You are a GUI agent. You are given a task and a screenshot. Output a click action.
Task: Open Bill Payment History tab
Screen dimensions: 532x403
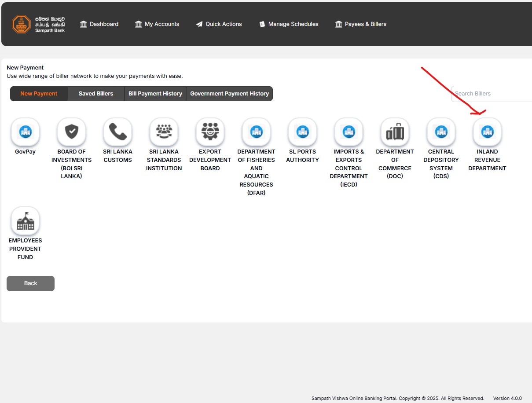tap(155, 94)
